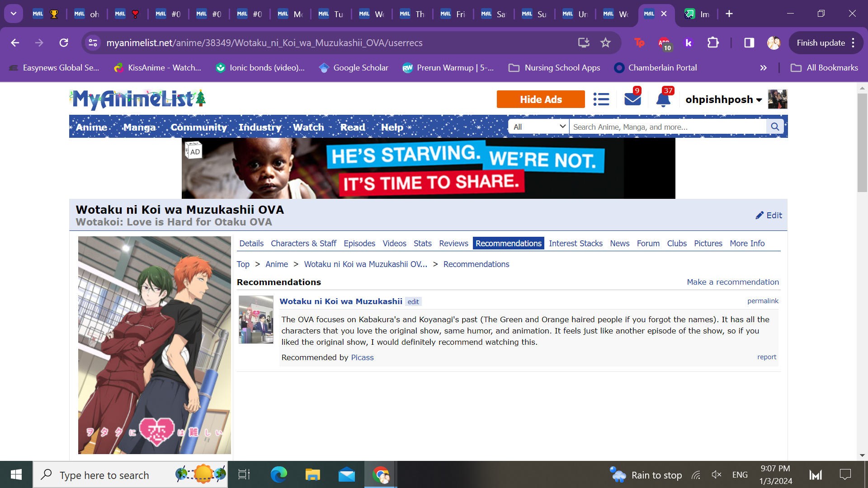This screenshot has height=488, width=868.
Task: Click the permalink link
Action: (x=763, y=301)
